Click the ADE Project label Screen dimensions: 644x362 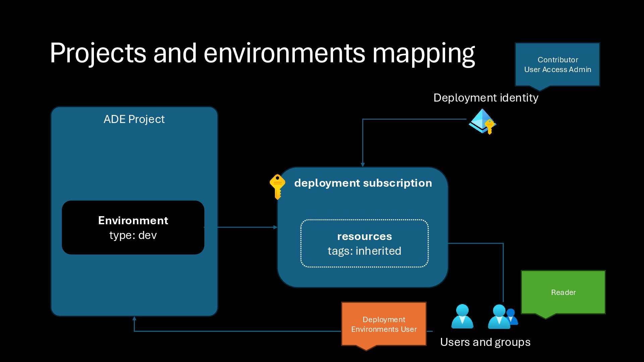134,119
